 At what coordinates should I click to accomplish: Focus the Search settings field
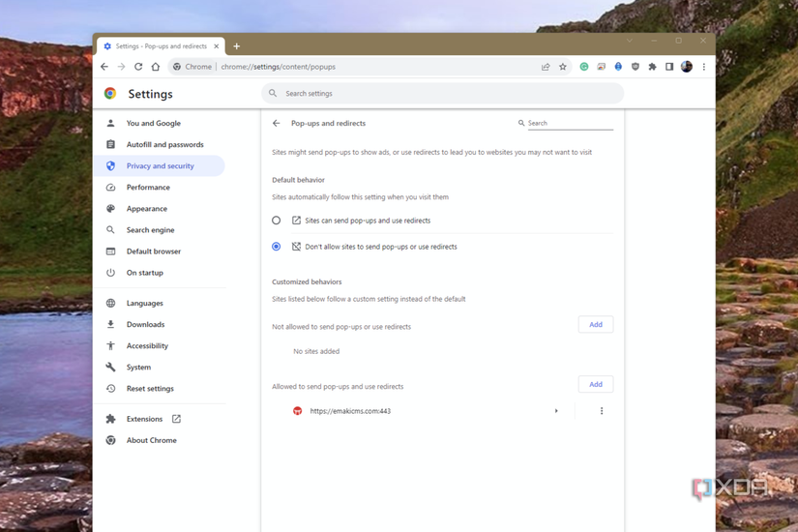443,93
